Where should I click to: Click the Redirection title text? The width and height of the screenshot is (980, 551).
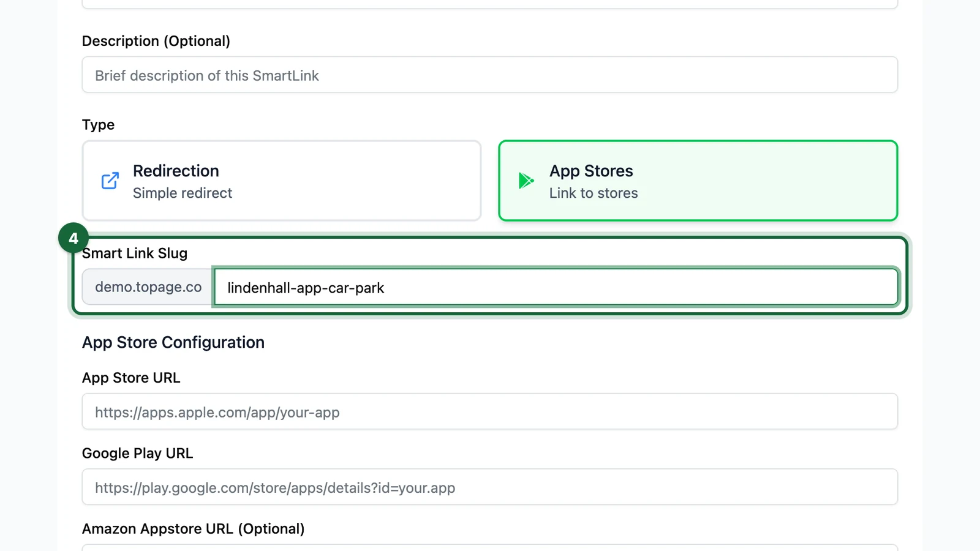[x=176, y=171]
